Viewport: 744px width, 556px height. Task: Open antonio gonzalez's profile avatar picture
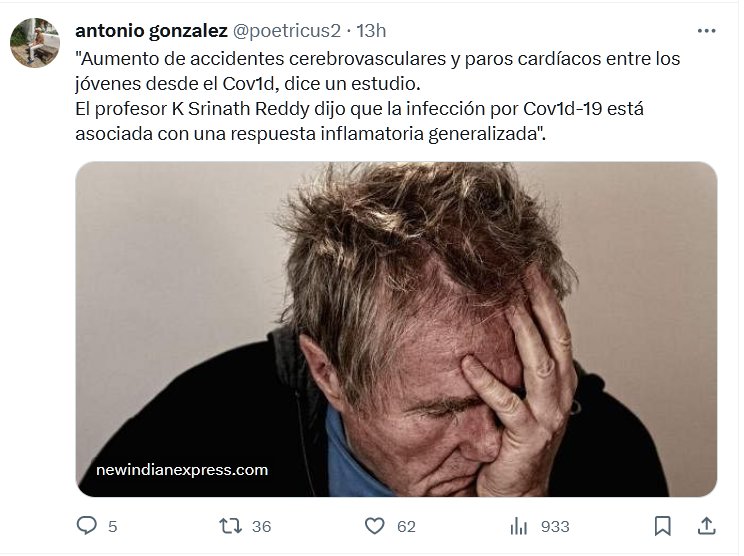click(35, 43)
